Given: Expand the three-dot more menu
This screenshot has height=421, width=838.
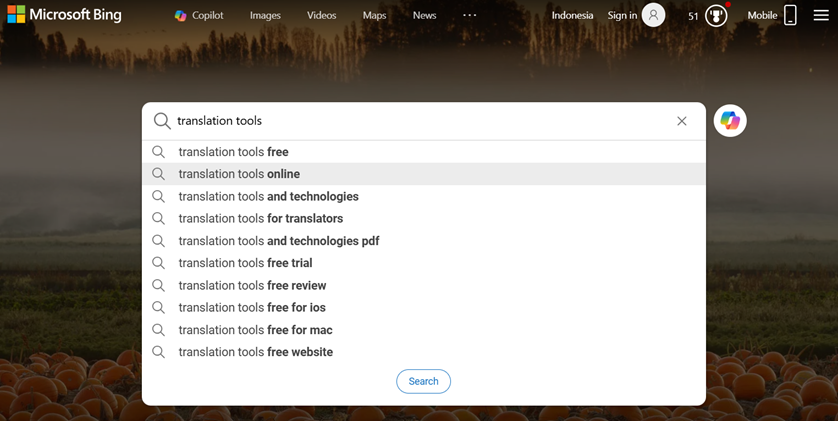Looking at the screenshot, I should pyautogui.click(x=469, y=15).
